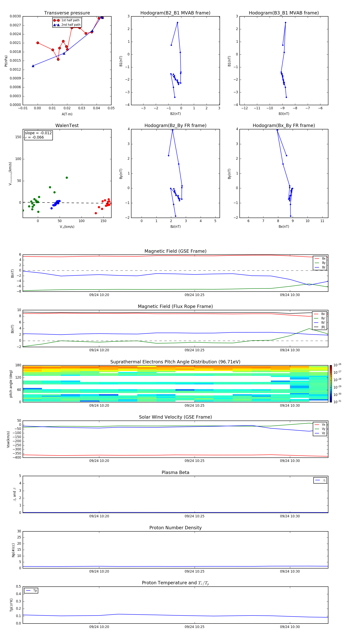Viewport: 351px width, 644px height.
Task: Click the VA(km/s) x-axis label
Action: click(67, 227)
